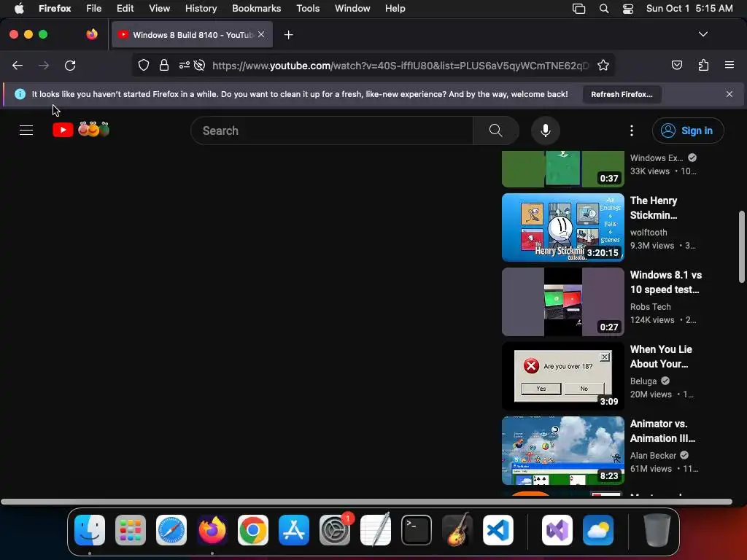The height and width of the screenshot is (560, 747).
Task: Focus the YouTube Search field
Action: tap(332, 131)
